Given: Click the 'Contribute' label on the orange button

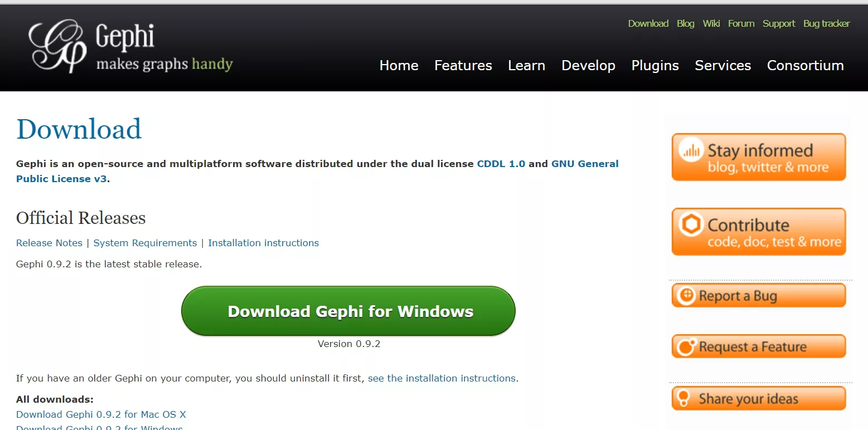Looking at the screenshot, I should pos(748,225).
